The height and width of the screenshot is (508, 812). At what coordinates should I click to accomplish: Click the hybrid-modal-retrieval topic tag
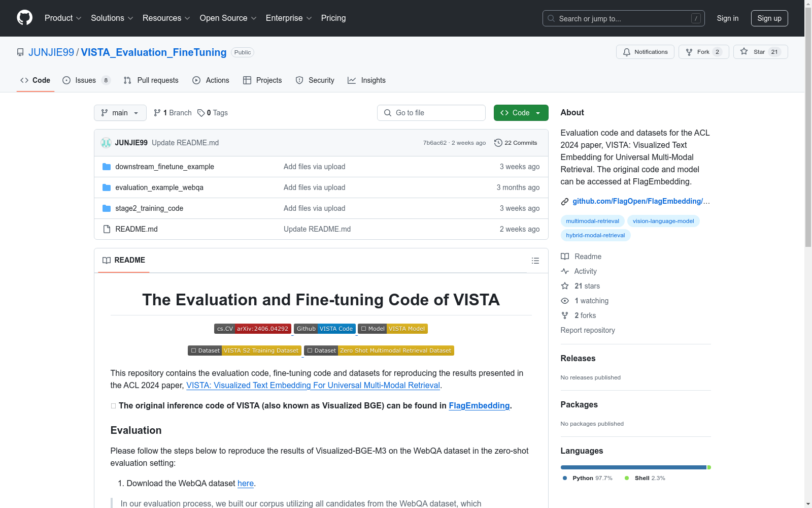click(x=595, y=235)
